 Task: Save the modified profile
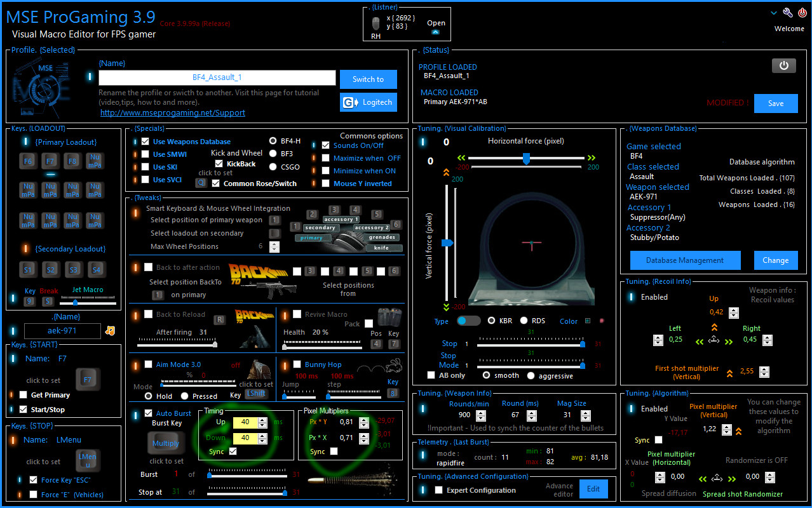click(x=776, y=103)
